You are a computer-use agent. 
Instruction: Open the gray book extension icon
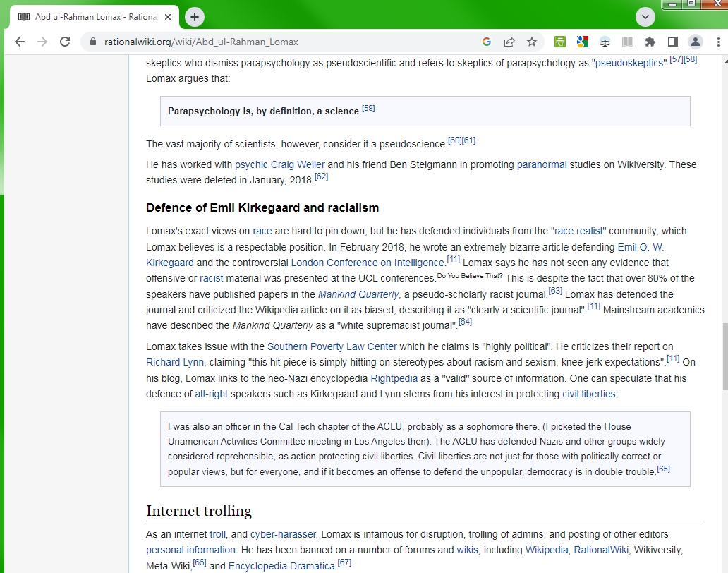tap(628, 42)
